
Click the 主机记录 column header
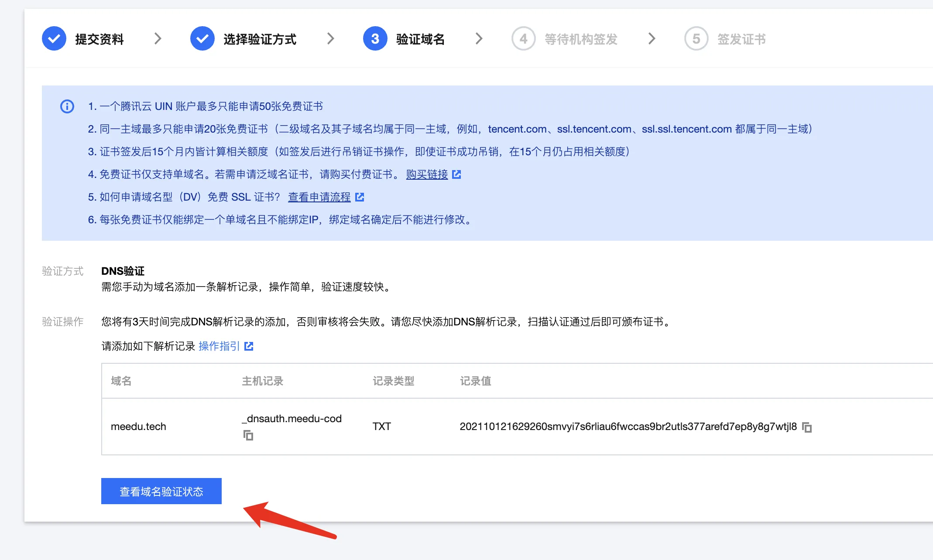[263, 381]
